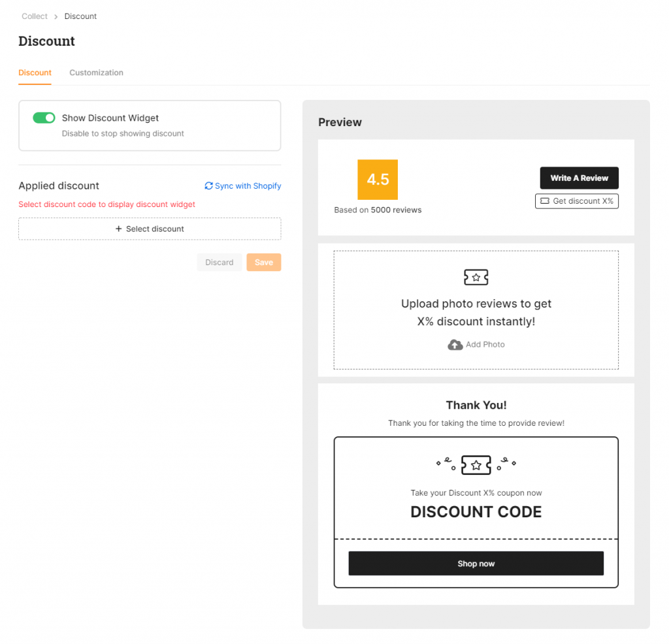This screenshot has height=644, width=669.
Task: Click the 'Applied discount' heading
Action: (x=59, y=186)
